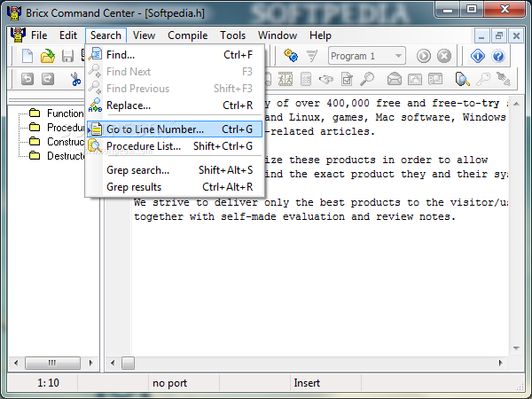
Task: Click the 'Insert' status bar entry
Action: point(307,383)
